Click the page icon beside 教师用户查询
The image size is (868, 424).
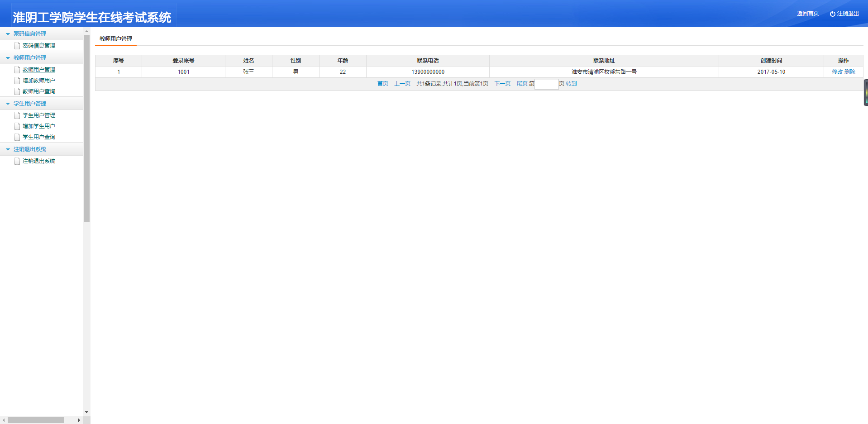(x=17, y=91)
